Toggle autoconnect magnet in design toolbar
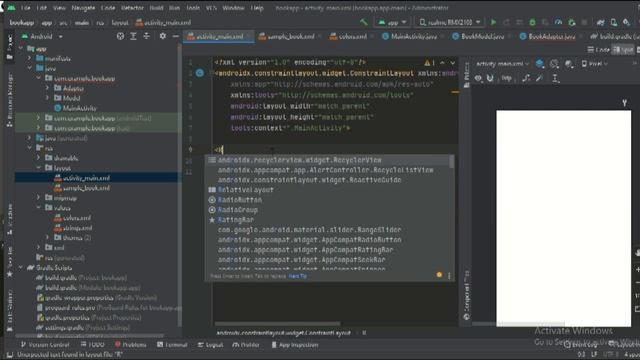640x360 pixels. point(490,78)
